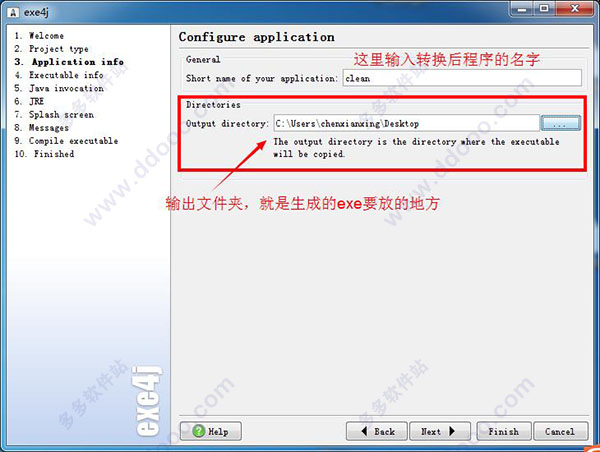Maximize the exe4j window
The image size is (600, 452).
(544, 8)
